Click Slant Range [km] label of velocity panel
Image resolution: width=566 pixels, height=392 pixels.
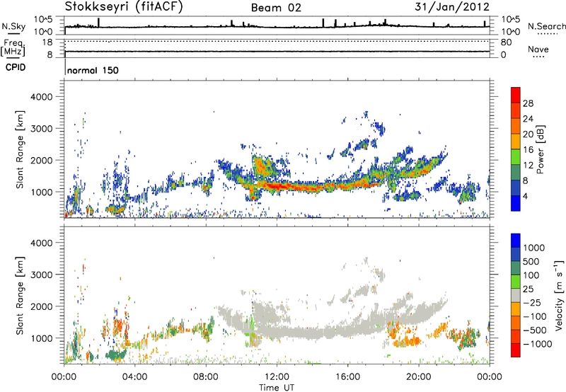click(20, 296)
